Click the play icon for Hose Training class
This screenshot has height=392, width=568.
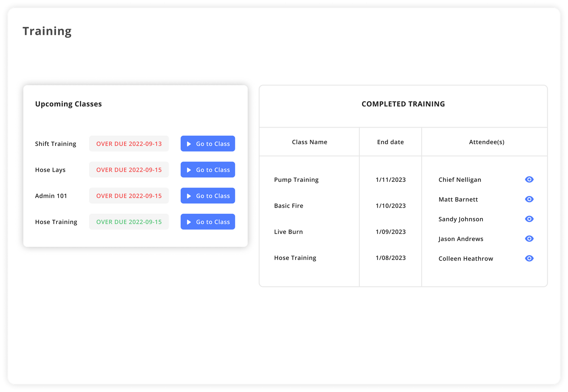pos(189,222)
